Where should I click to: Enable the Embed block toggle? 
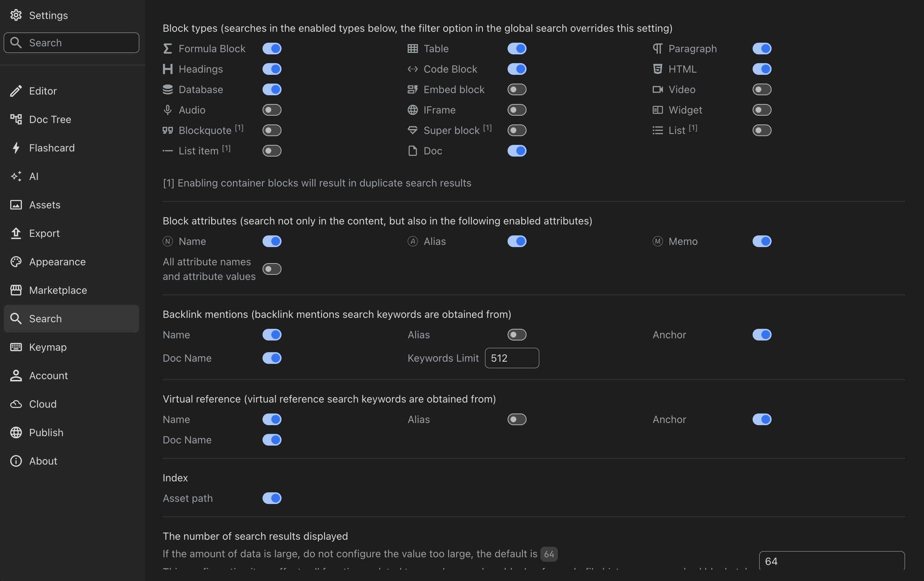tap(517, 89)
